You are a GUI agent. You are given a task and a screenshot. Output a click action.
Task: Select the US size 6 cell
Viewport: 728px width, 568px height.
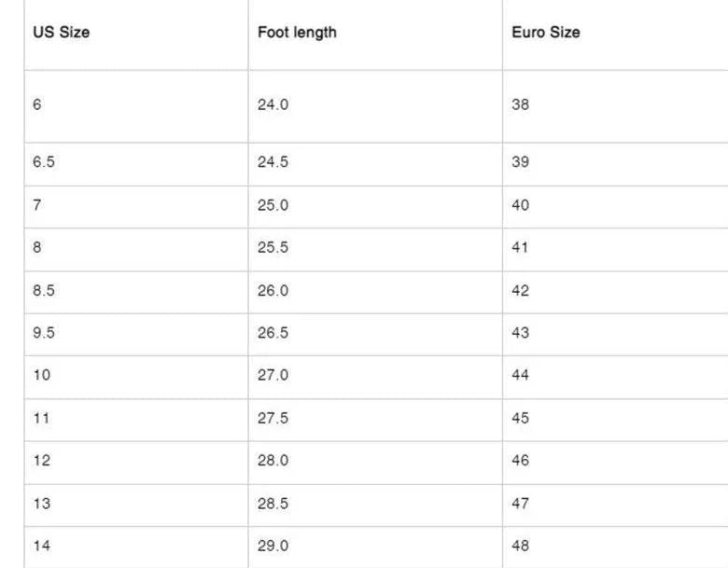[x=37, y=104]
